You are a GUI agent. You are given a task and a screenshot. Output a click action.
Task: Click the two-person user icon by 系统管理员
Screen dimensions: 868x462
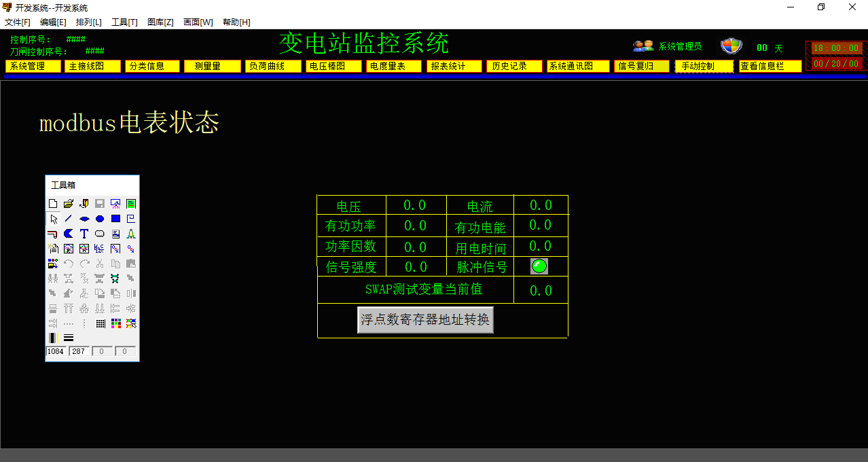tap(643, 46)
